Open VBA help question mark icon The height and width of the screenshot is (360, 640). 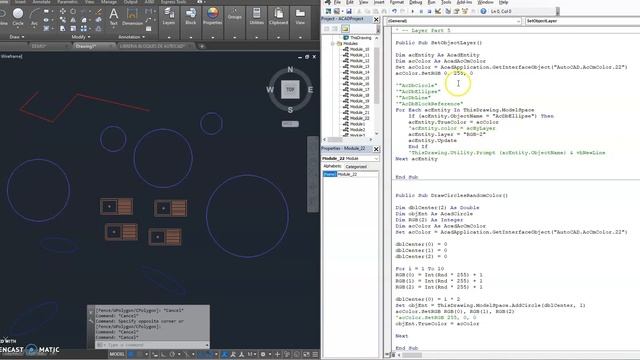[x=483, y=11]
